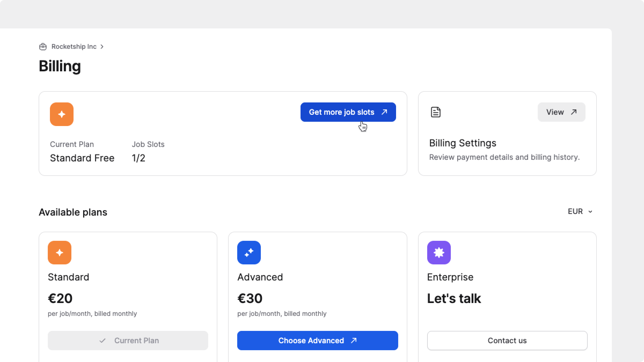Click the checkmark in the Current Plan button

click(x=102, y=341)
